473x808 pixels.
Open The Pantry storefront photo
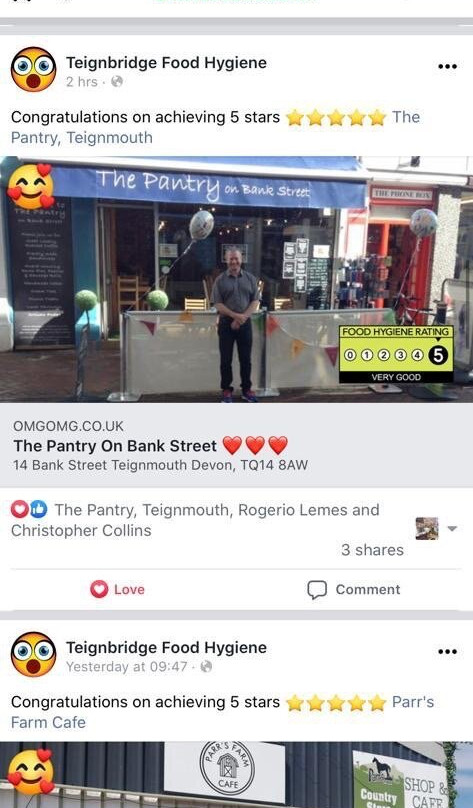[x=236, y=279]
